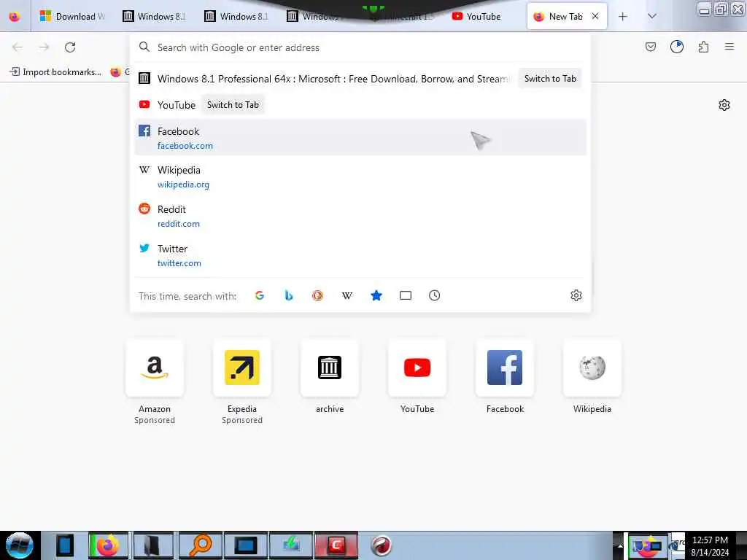
Task: Select the Reddit suggestion reddit.com
Action: [x=360, y=216]
